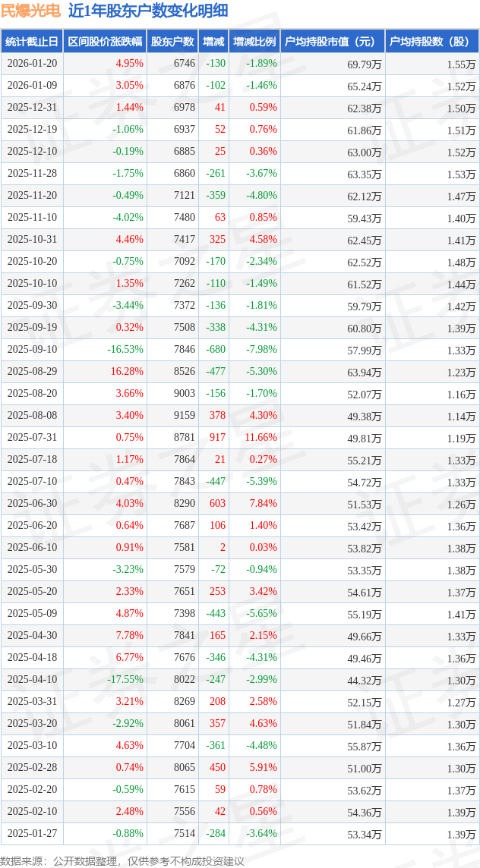Click the 股东户数 column header

coord(172,42)
